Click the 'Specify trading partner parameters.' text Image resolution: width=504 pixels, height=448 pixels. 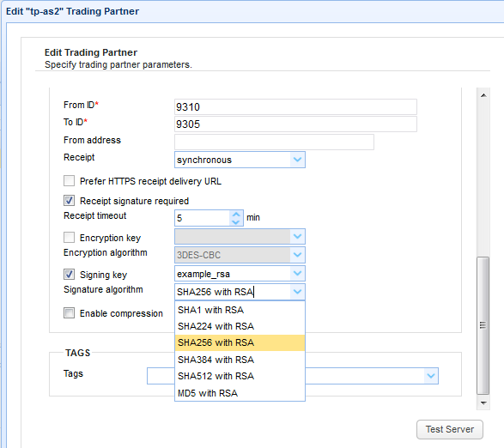click(x=118, y=64)
